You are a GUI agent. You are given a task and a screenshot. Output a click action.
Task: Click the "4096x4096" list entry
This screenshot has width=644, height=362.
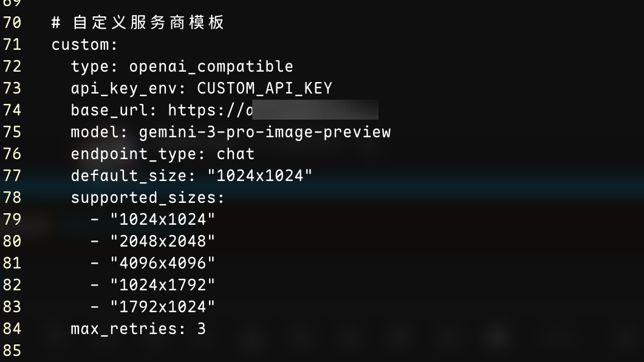(163, 263)
